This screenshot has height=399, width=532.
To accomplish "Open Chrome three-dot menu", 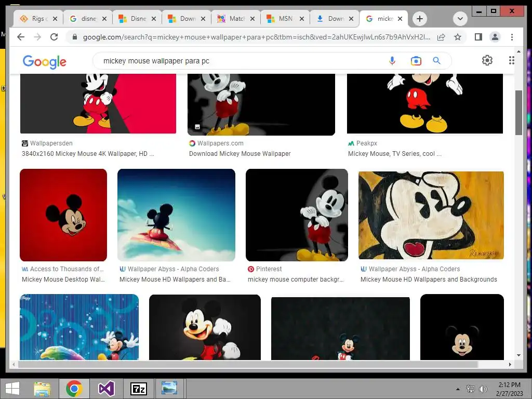I will [512, 37].
